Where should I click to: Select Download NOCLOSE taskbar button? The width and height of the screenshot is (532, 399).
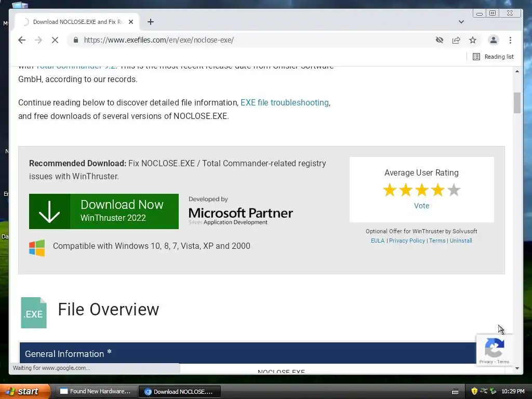click(x=180, y=392)
